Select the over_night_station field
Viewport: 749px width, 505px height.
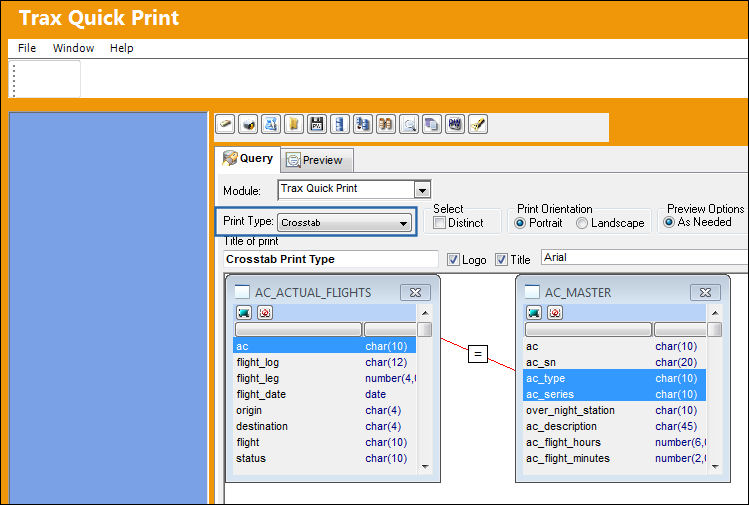click(x=615, y=410)
